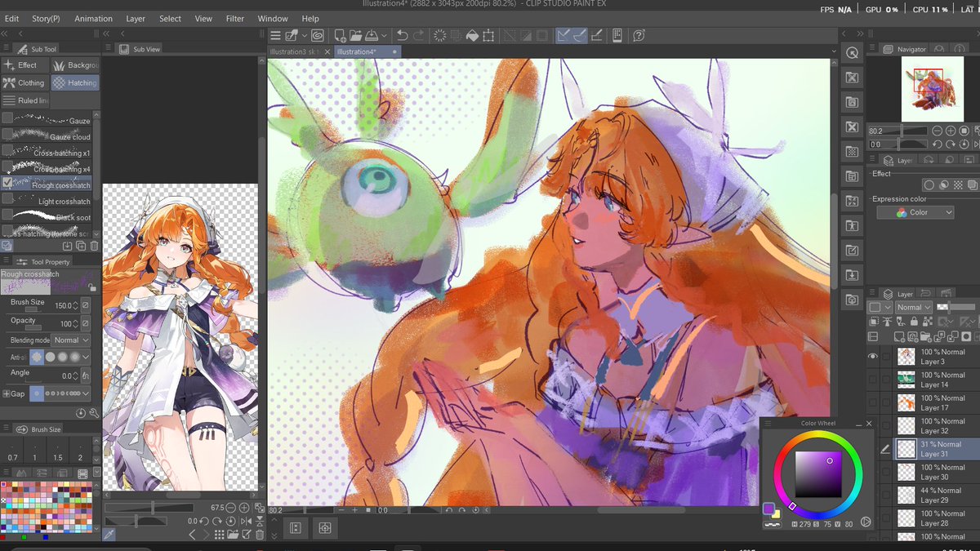Open the Gap options dropdown chevron
The image size is (980, 551).
point(87,393)
